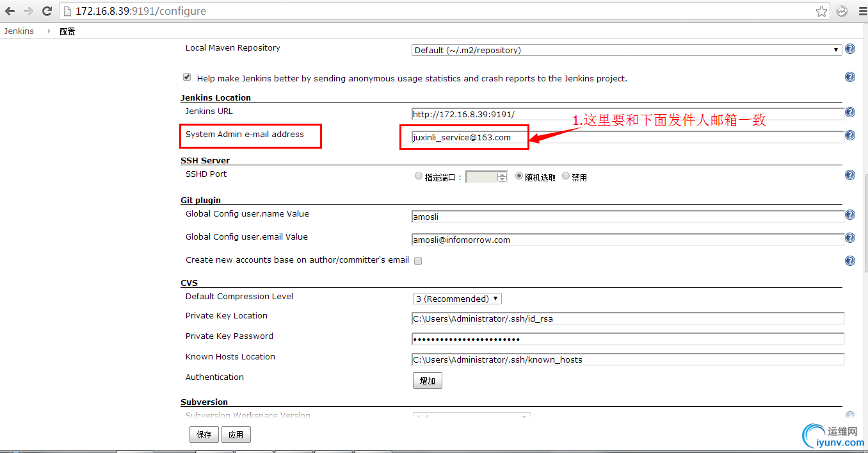Click the browser back arrow
Screen dimensions: 868x453
click(10, 11)
